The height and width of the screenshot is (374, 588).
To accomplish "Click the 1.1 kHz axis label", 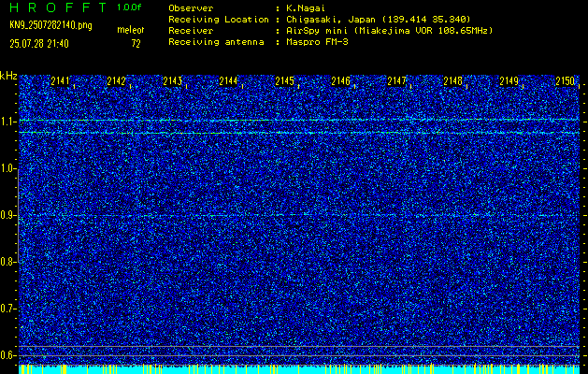I will [7, 122].
